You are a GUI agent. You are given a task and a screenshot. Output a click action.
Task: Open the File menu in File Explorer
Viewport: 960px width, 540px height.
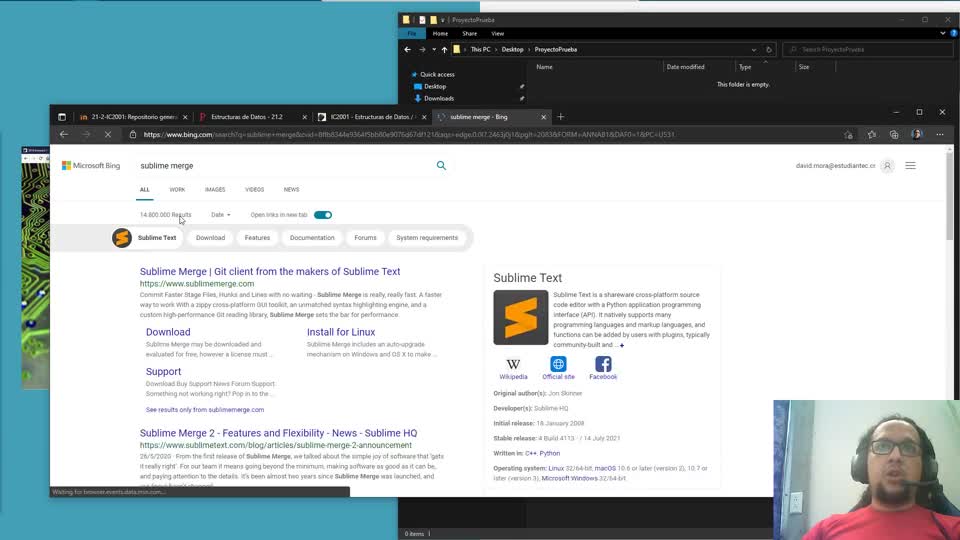point(412,34)
